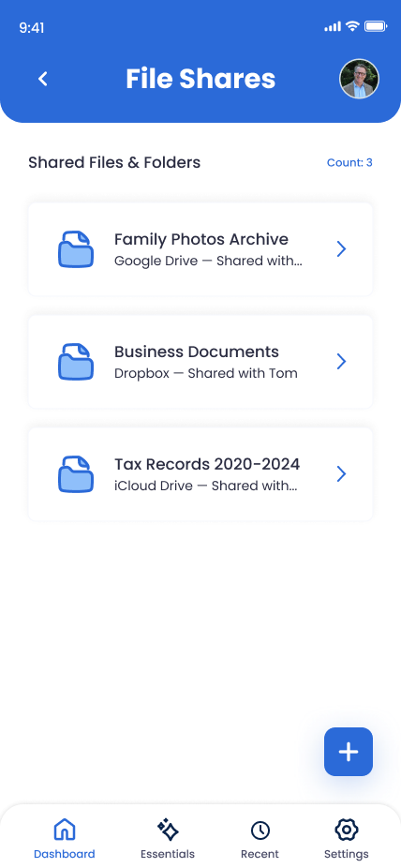This screenshot has height=868, width=401.
Task: Open the profile avatar photo
Action: pos(360,79)
